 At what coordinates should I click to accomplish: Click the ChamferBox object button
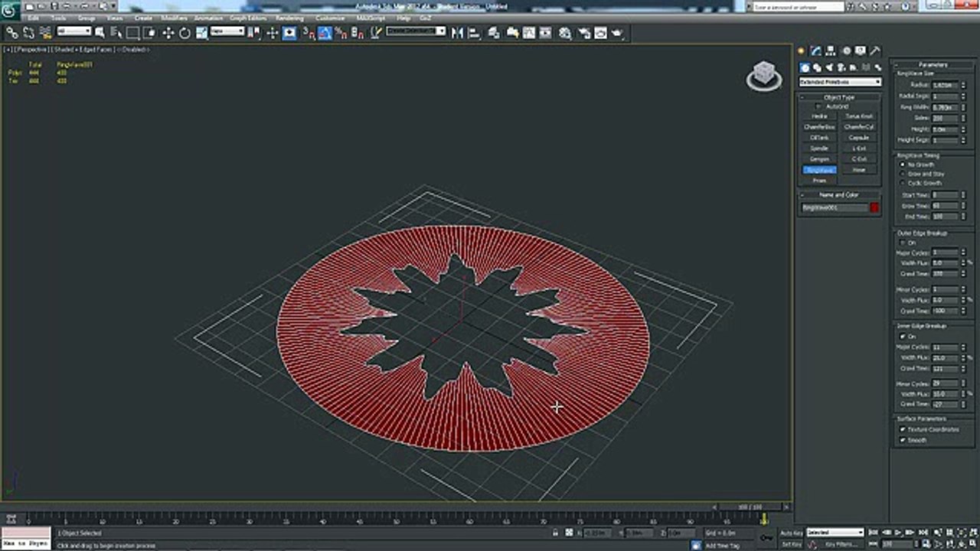coord(819,127)
